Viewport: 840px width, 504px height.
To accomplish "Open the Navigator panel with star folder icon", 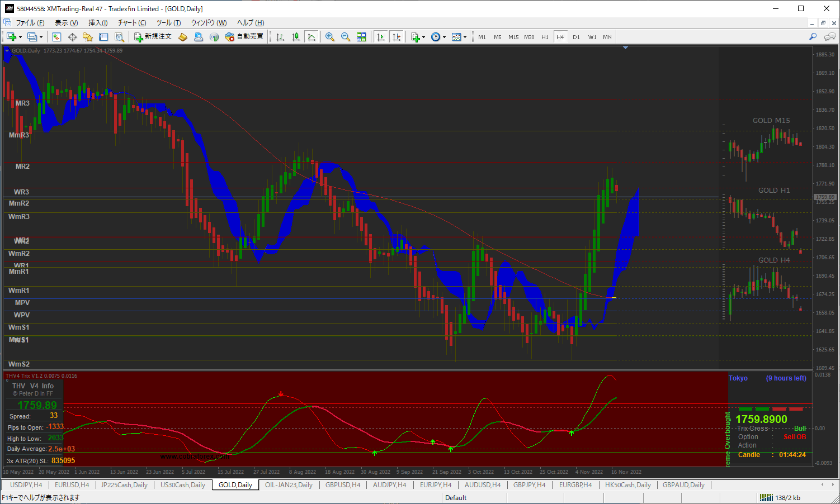I will point(88,37).
